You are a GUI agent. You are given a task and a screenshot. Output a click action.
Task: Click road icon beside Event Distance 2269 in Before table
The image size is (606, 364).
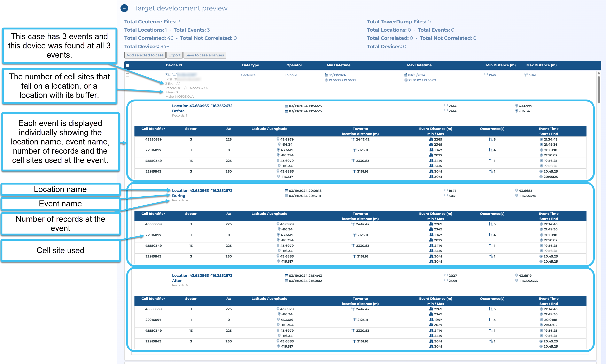(431, 139)
